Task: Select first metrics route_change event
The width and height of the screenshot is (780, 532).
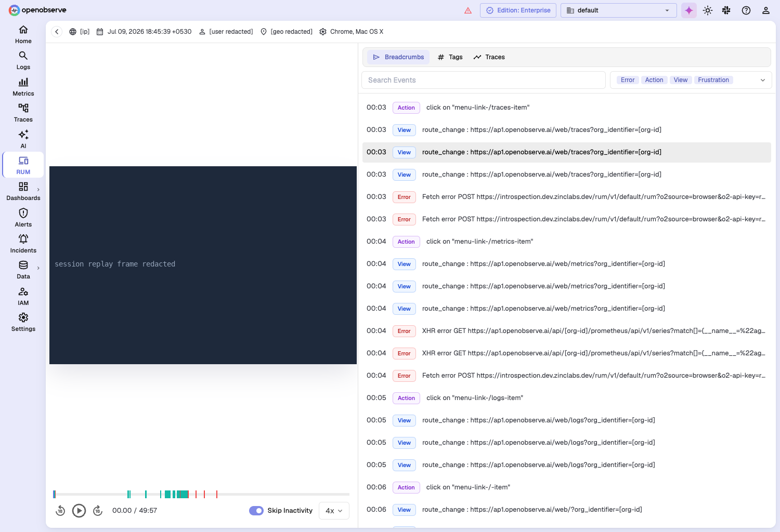Action: tap(567, 264)
